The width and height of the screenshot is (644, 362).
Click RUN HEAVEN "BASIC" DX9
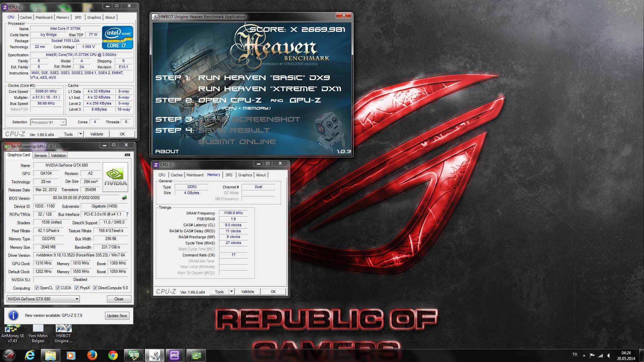tap(264, 78)
